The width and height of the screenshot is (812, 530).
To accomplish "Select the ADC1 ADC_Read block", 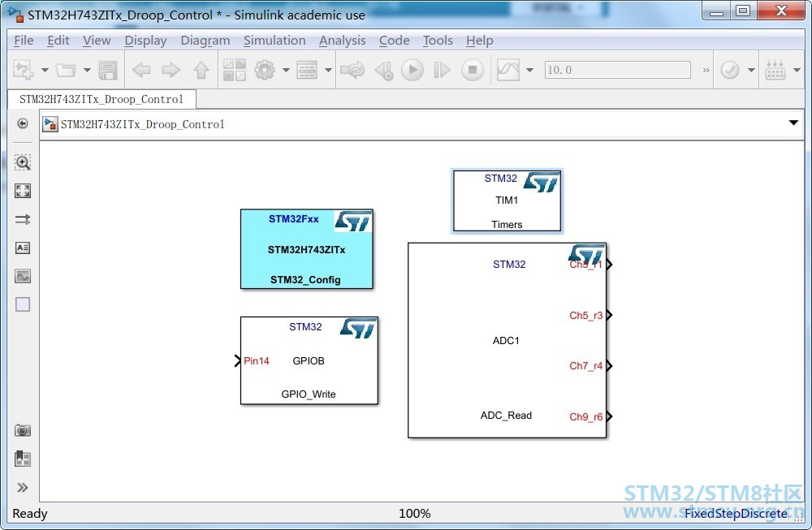I will pyautogui.click(x=507, y=341).
